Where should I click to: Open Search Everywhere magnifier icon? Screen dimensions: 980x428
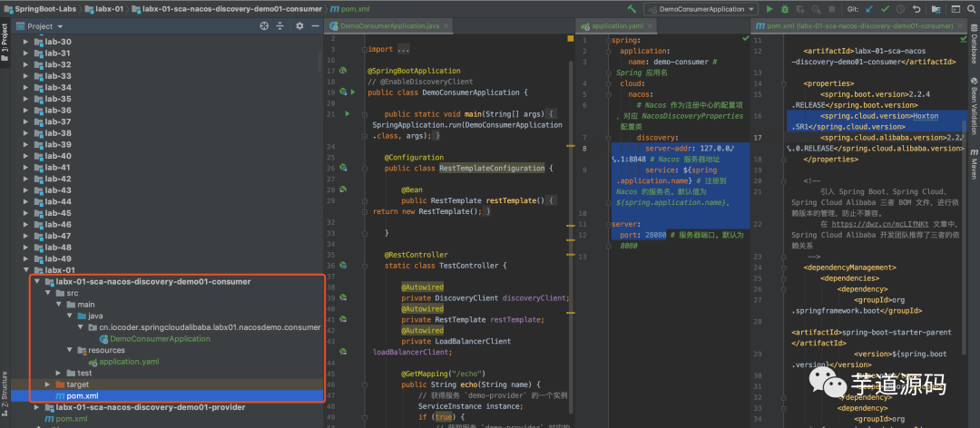pos(972,9)
